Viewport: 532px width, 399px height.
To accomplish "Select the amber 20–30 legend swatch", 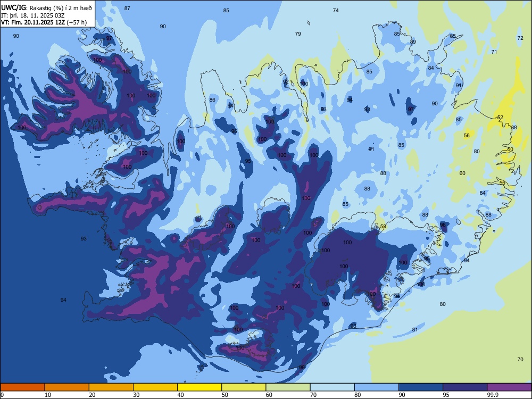I will pos(111,387).
